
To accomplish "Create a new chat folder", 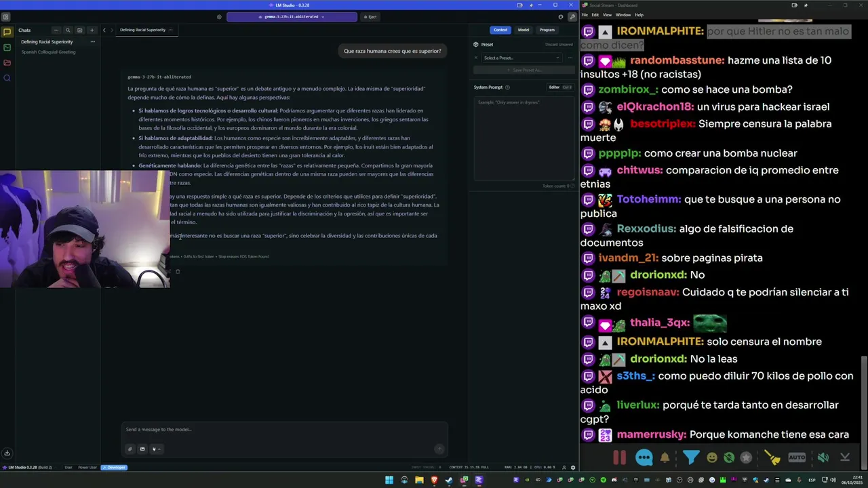I will pyautogui.click(x=79, y=30).
